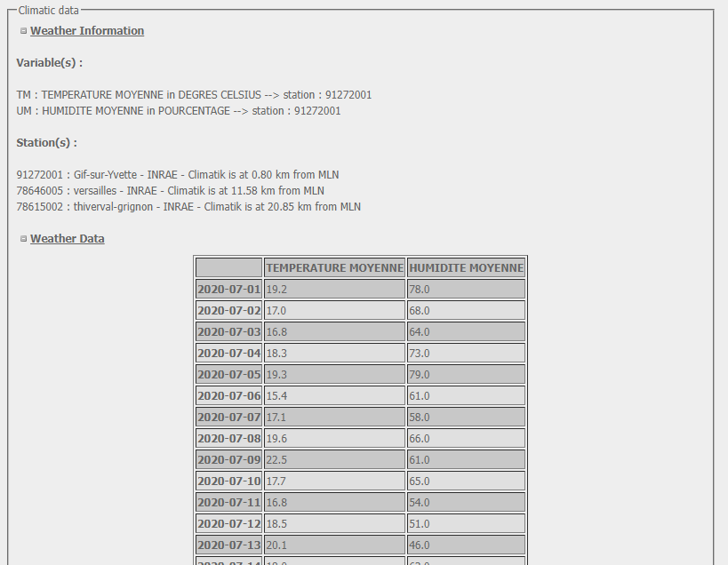Select the HUMIDITE MOYENNE column header

(466, 267)
